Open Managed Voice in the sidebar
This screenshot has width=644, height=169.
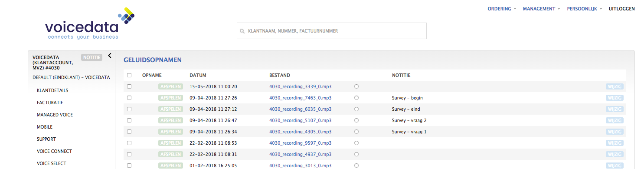[x=55, y=115]
